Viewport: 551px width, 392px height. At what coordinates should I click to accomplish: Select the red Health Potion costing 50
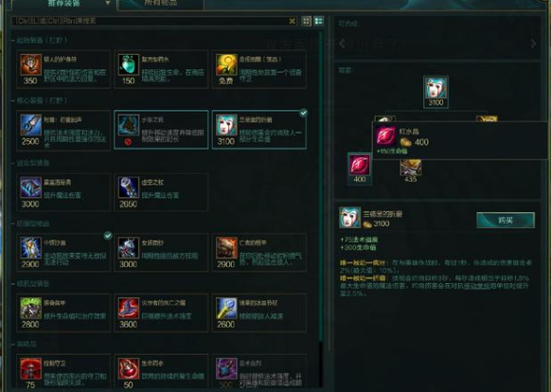coord(161,372)
